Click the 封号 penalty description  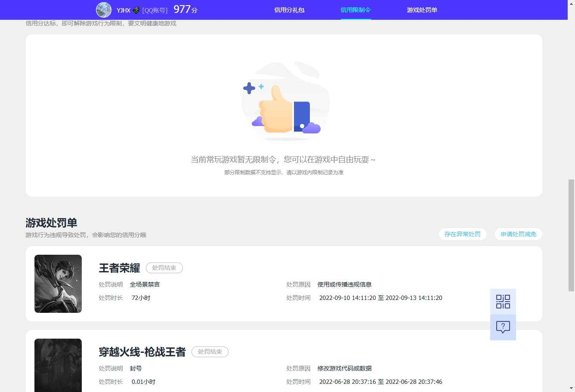tap(136, 368)
